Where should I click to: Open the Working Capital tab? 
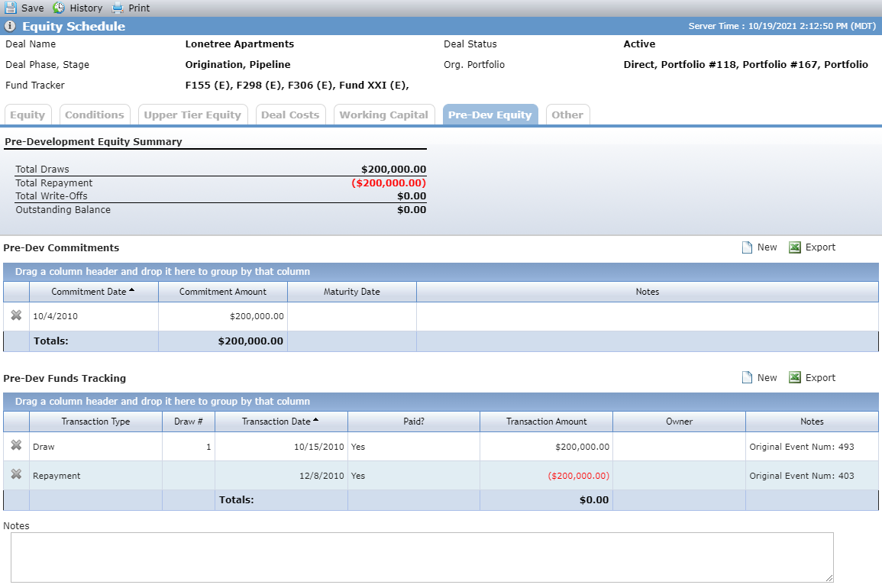pyautogui.click(x=383, y=115)
